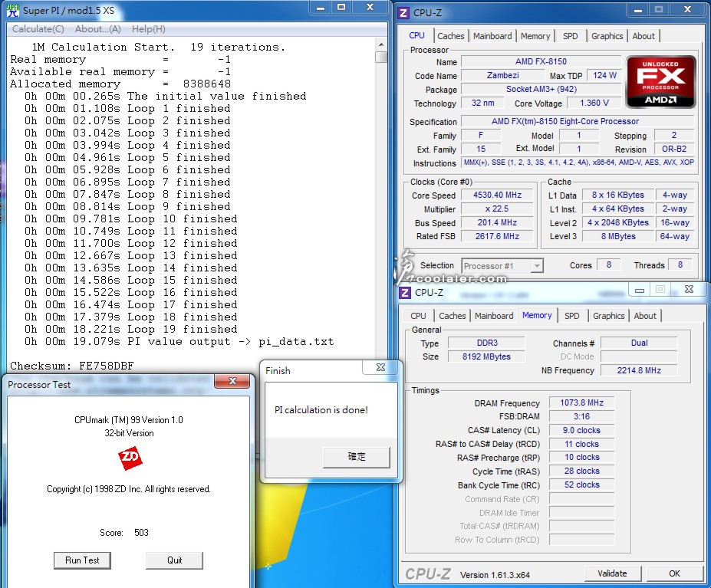Click the NB Frequency value 2214.8 MHz
The width and height of the screenshot is (711, 588).
[639, 370]
